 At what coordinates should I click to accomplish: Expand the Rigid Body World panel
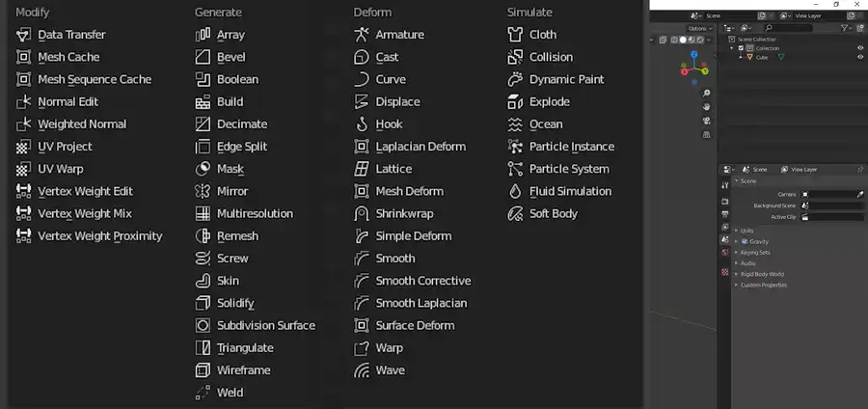[762, 274]
